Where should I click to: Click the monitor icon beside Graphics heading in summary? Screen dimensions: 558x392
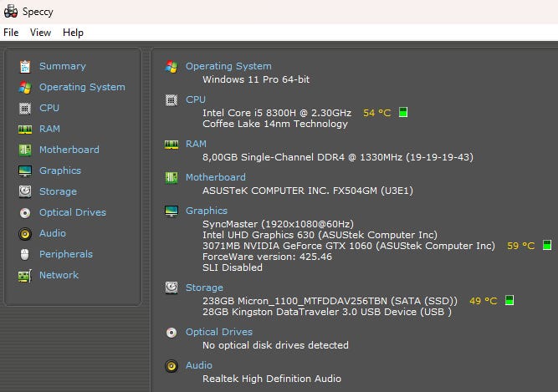pyautogui.click(x=171, y=211)
